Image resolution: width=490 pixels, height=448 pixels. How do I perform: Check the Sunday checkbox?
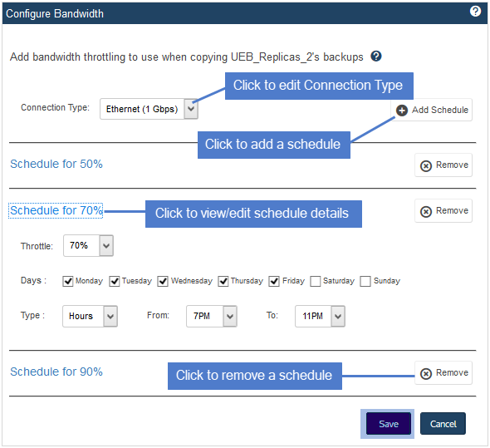click(x=365, y=281)
